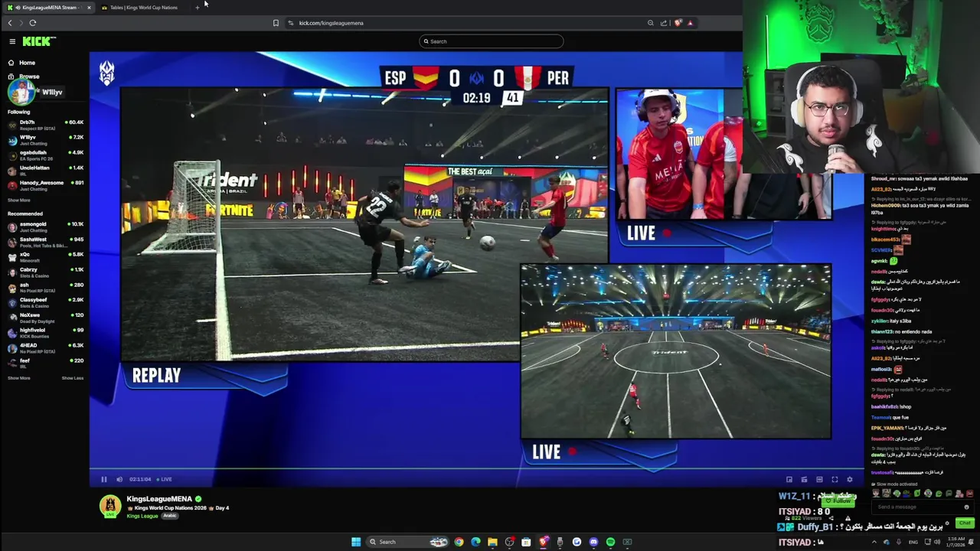Open the KingsLeagueMENA channel name link
This screenshot has width=980, height=551.
pos(159,499)
